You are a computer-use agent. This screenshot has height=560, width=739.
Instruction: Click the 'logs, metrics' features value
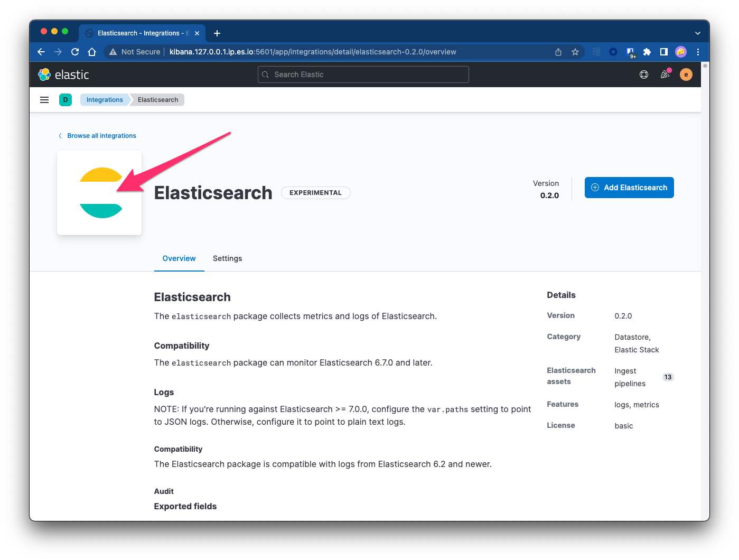[x=637, y=405]
